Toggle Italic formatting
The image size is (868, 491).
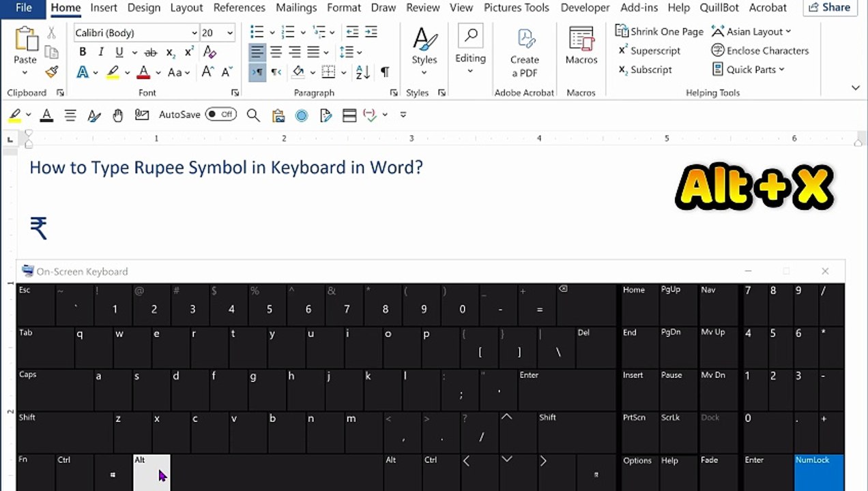[101, 53]
